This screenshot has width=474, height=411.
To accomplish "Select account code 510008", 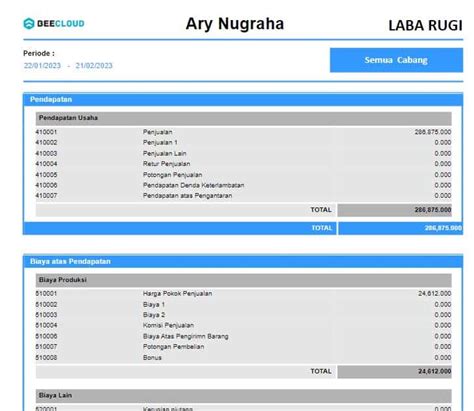I will [x=46, y=358].
